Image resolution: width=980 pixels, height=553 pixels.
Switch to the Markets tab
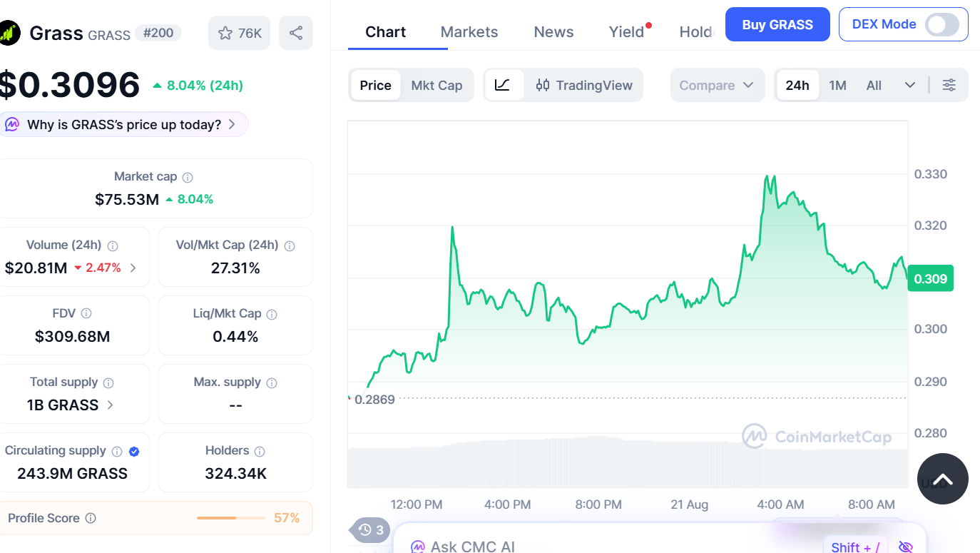469,31
